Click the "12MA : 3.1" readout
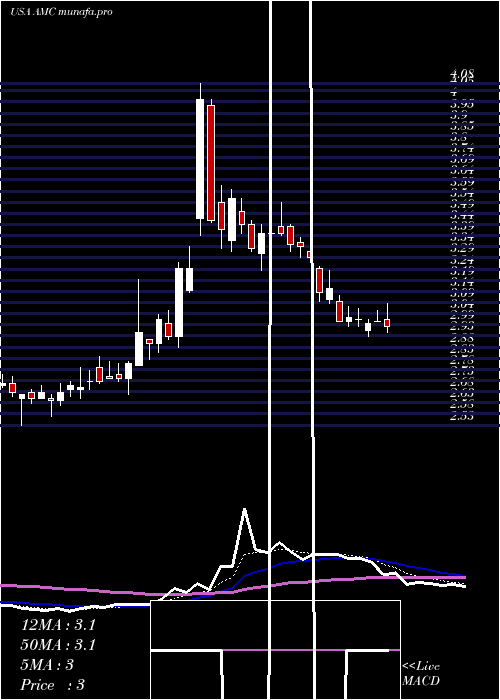The width and height of the screenshot is (500, 700). click(x=58, y=625)
